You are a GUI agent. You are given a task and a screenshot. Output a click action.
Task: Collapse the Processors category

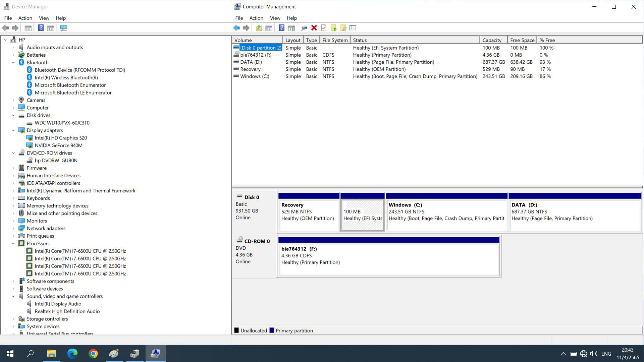tap(13, 244)
